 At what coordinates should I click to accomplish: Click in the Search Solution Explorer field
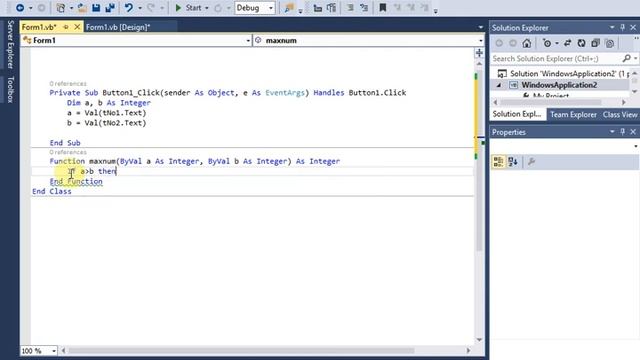(556, 59)
